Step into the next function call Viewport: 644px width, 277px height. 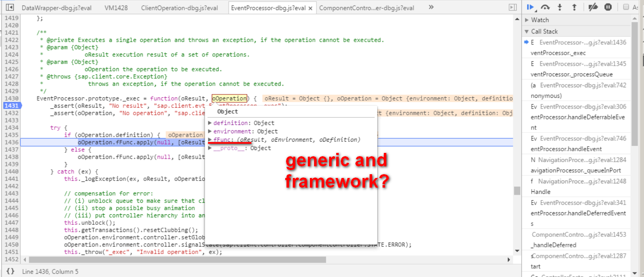click(560, 7)
